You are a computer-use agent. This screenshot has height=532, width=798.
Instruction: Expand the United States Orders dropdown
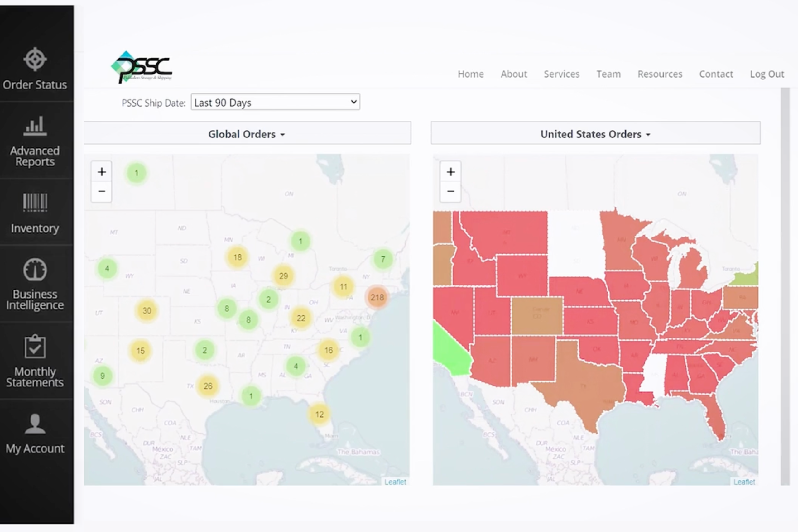tap(595, 134)
